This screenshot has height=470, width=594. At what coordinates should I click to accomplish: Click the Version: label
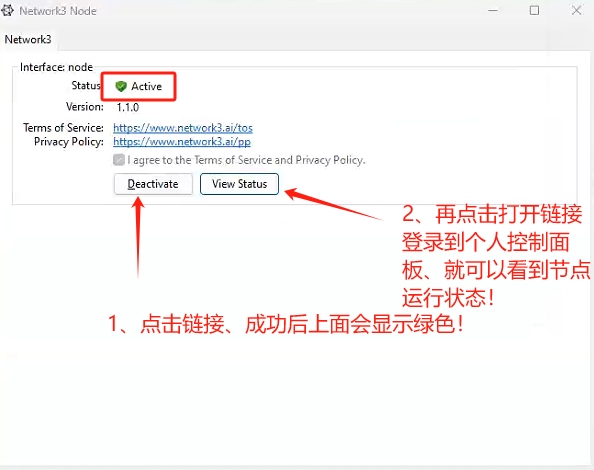(x=84, y=107)
